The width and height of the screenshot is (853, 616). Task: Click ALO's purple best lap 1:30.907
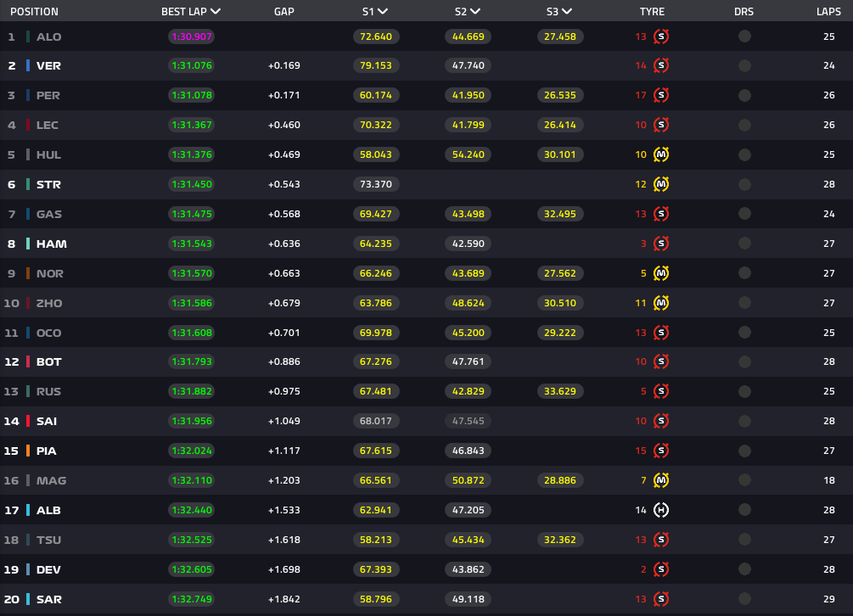pyautogui.click(x=191, y=36)
